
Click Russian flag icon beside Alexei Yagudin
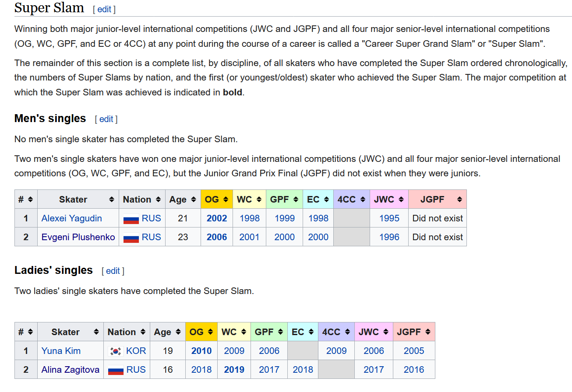(x=131, y=219)
